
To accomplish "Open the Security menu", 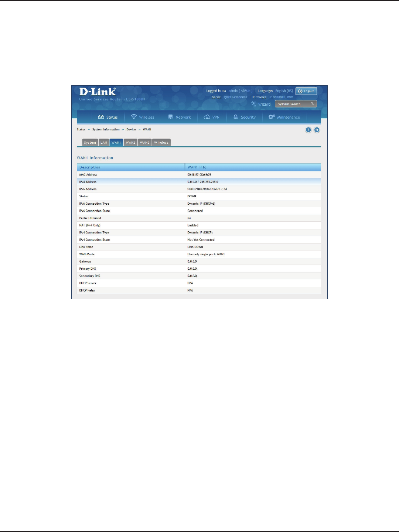I will 244,117.
